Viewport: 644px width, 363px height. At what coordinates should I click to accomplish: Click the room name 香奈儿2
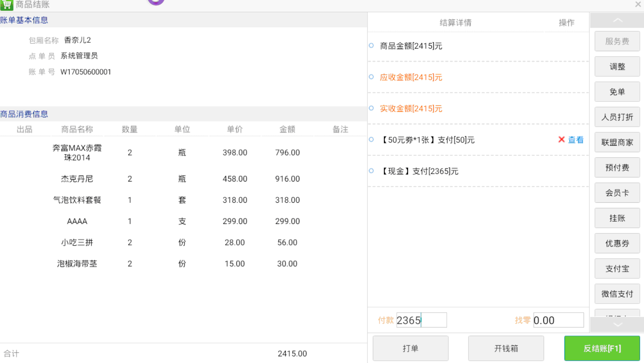[77, 40]
